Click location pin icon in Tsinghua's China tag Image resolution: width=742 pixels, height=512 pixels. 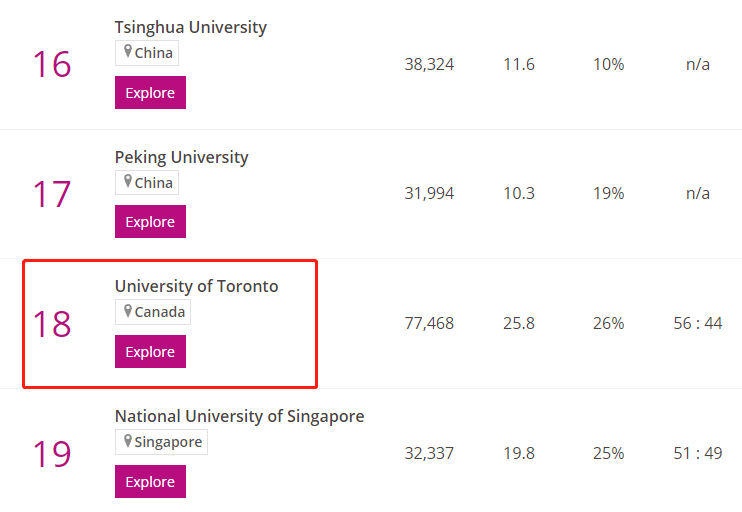click(128, 51)
